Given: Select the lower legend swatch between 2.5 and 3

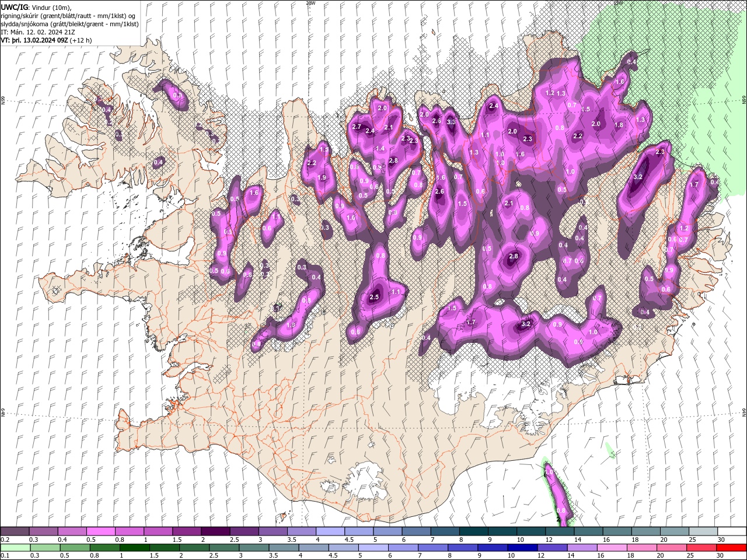Looking at the screenshot, I should pyautogui.click(x=224, y=548).
